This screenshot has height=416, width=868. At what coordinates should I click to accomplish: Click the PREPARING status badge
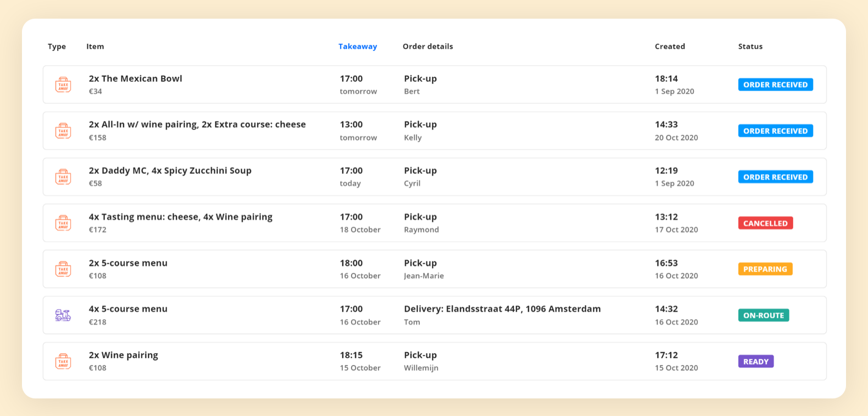pyautogui.click(x=765, y=269)
